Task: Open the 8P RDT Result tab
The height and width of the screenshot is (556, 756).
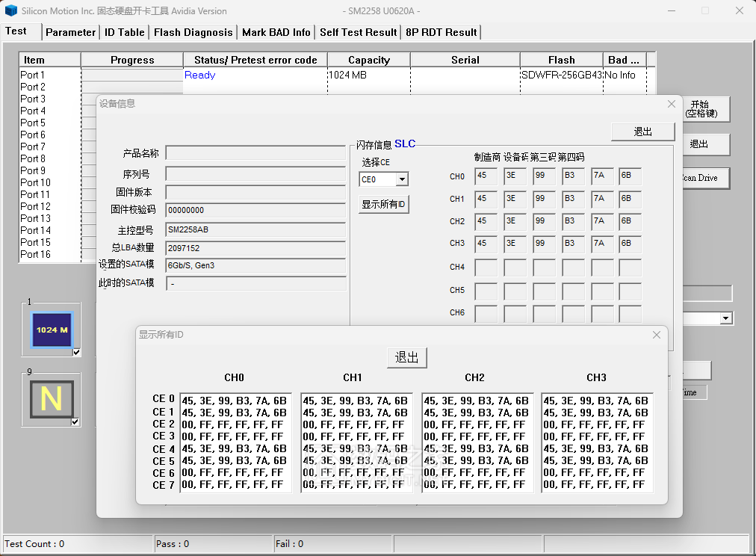Action: pos(441,32)
